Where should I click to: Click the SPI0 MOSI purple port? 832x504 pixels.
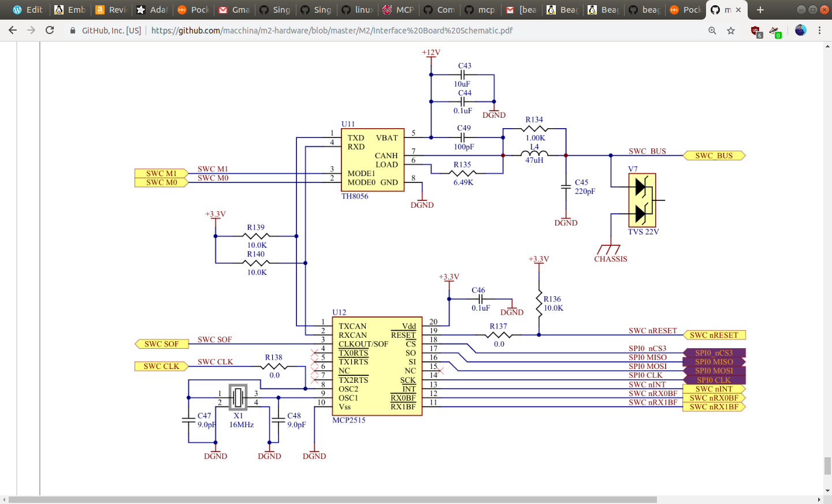tap(714, 371)
